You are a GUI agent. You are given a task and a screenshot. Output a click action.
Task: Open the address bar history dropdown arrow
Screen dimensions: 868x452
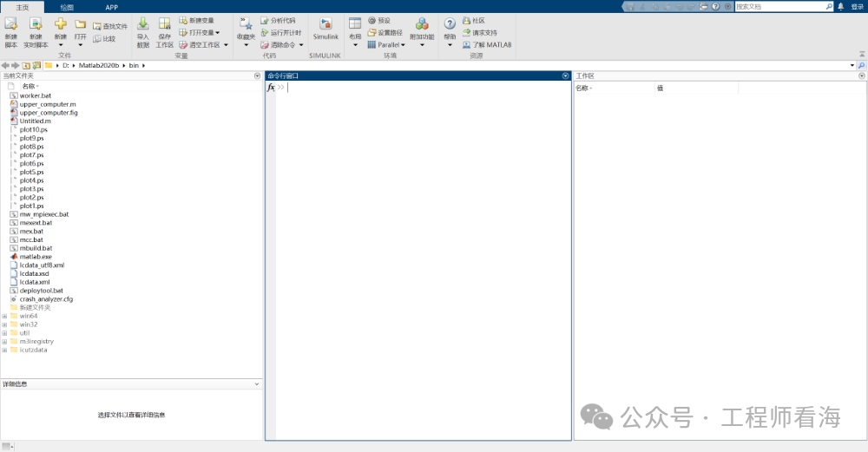pyautogui.click(x=852, y=65)
